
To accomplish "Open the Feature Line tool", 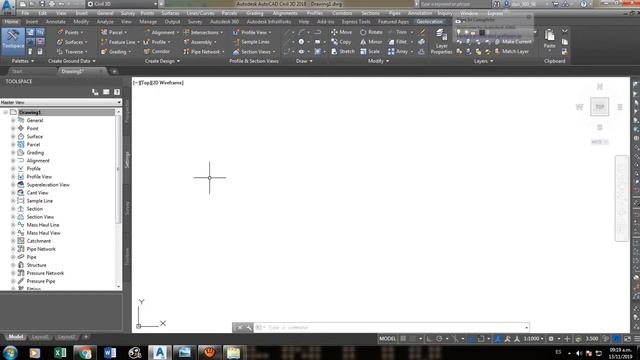I will tap(120, 42).
